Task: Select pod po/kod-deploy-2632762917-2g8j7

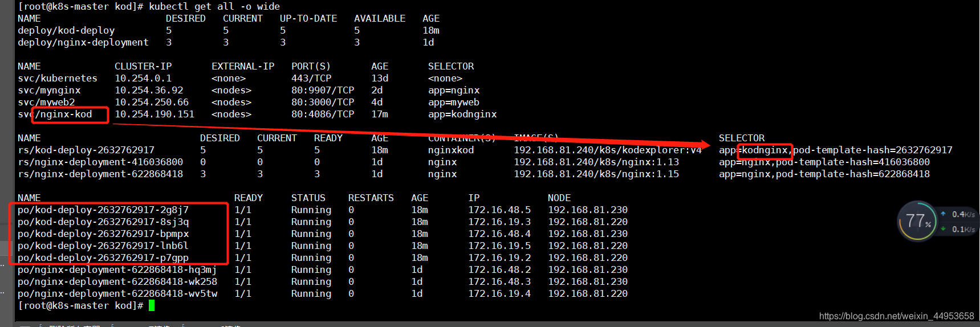Action: pyautogui.click(x=103, y=210)
